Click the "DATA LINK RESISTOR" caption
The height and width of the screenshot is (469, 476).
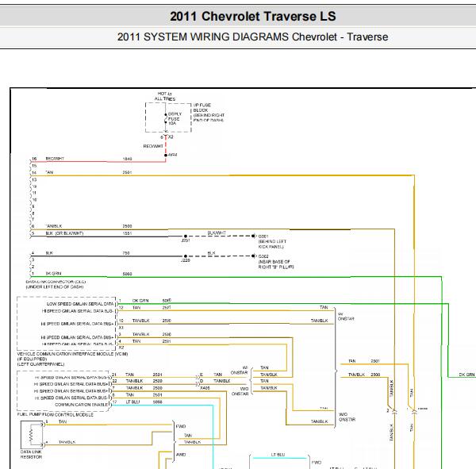[x=31, y=455]
